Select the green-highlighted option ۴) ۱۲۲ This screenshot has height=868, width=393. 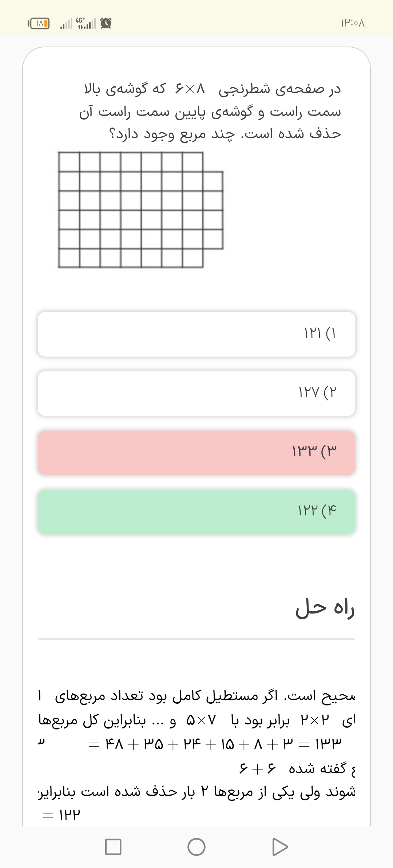[x=196, y=512]
